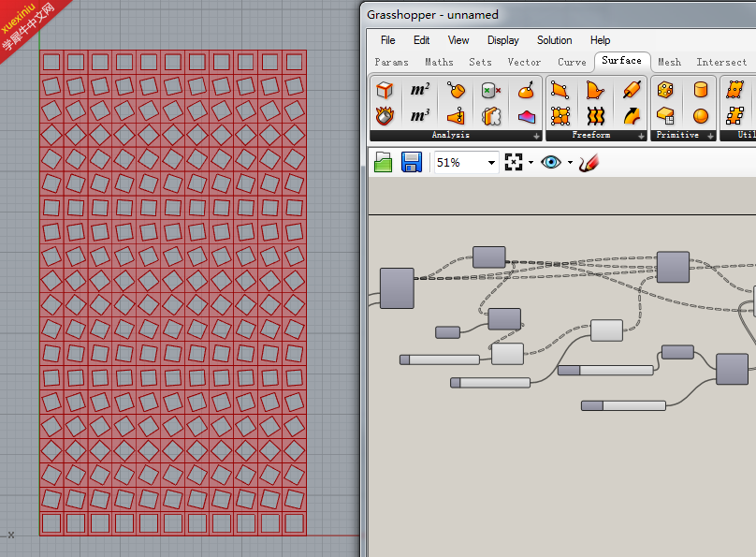Select the Boundary Surfaces freeform icon
Image resolution: width=756 pixels, height=557 pixels.
point(595,90)
